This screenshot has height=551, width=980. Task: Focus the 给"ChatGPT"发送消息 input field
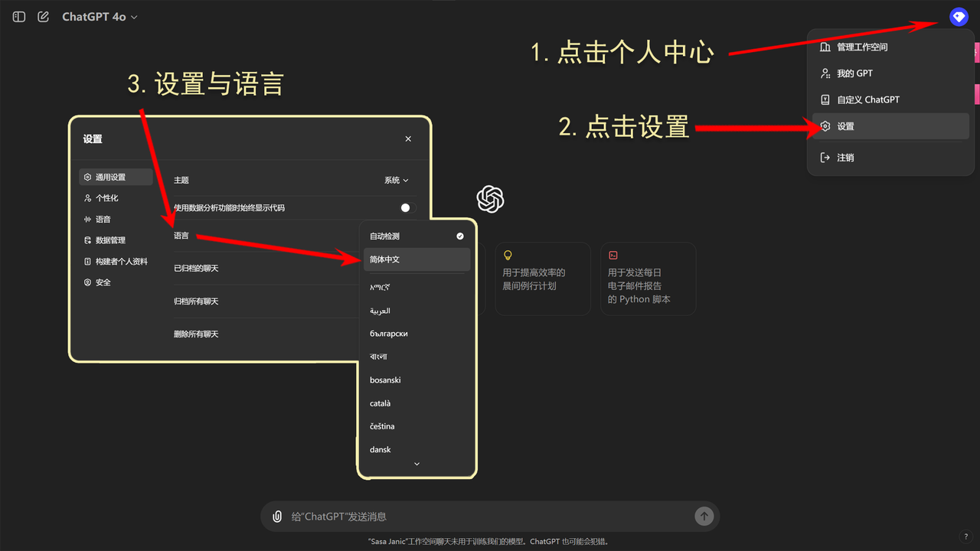click(x=490, y=517)
